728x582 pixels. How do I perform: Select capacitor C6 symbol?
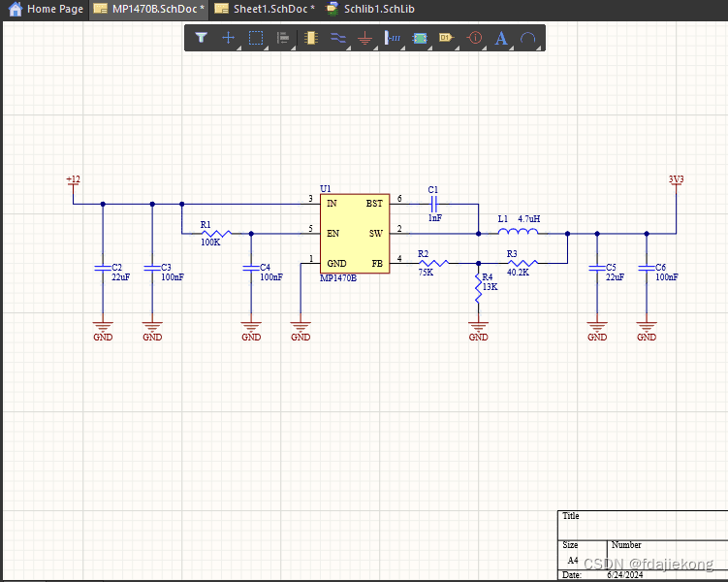click(x=647, y=268)
